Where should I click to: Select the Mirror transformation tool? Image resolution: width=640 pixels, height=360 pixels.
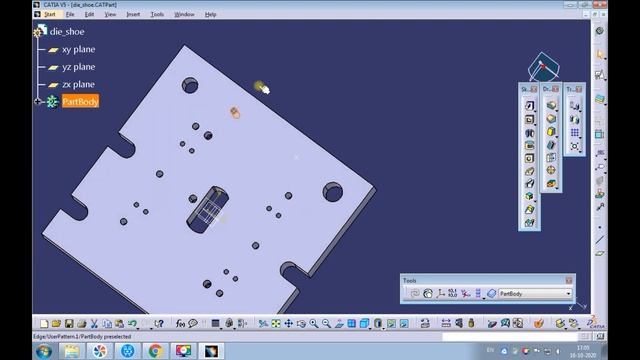574,120
